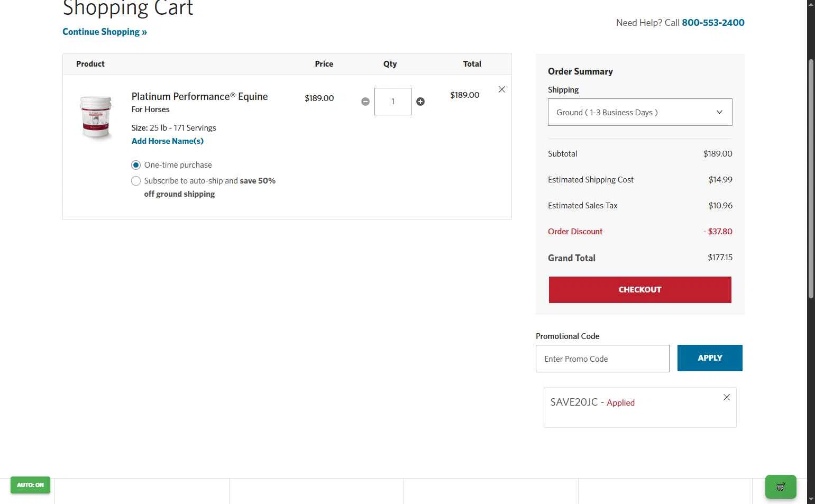Click the page vertical scrollbar thumb
815x504 pixels.
(811, 180)
